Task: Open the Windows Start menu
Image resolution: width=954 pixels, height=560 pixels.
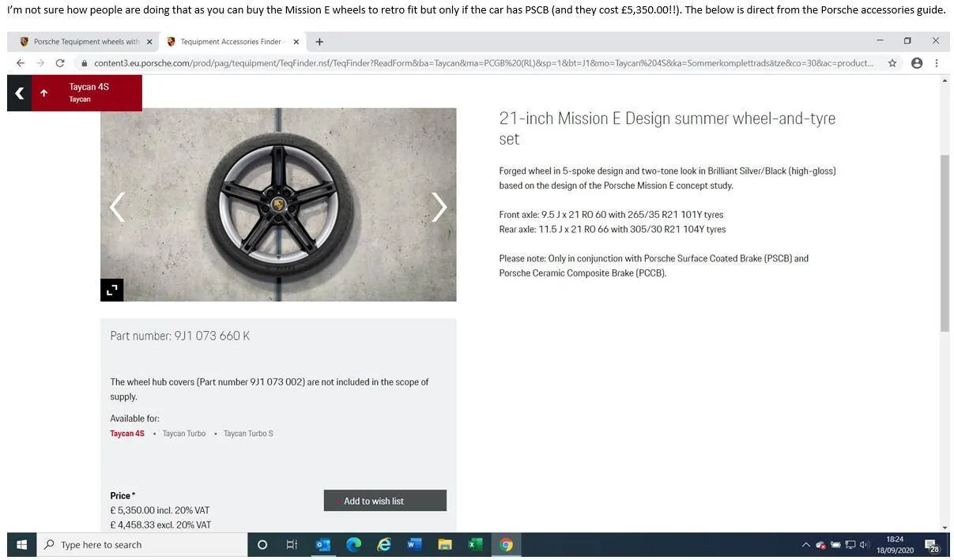Action: (21, 545)
